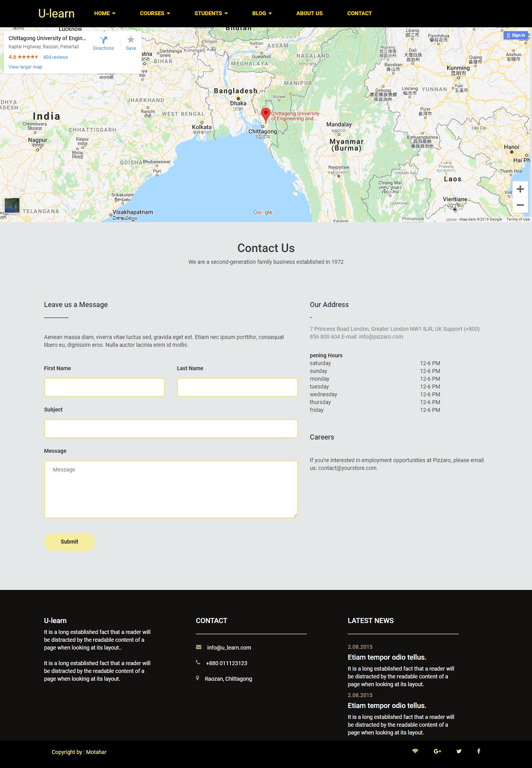Open the COURSES dropdown menu
The image size is (532, 768).
155,13
